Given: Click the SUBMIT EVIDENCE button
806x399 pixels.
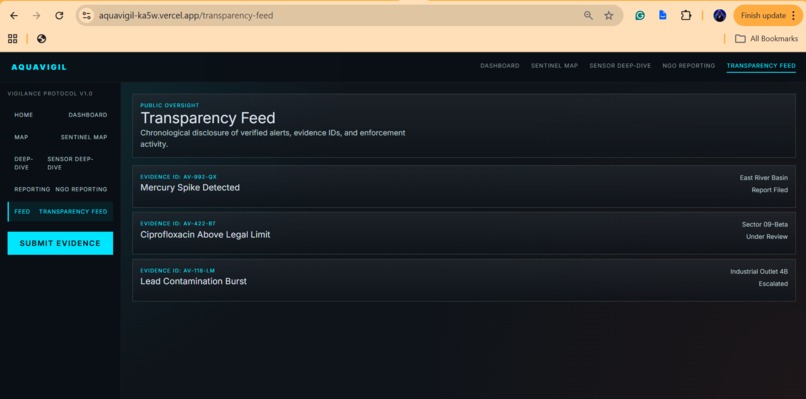Looking at the screenshot, I should [x=60, y=243].
